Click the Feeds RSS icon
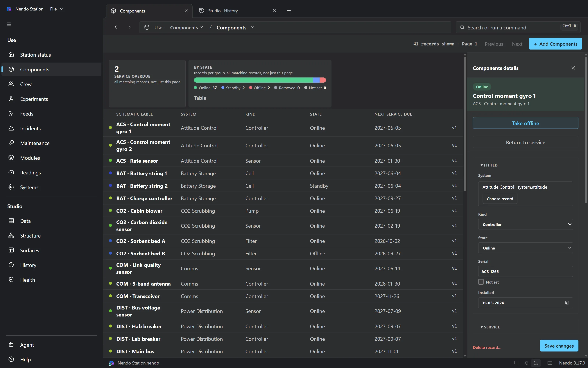The image size is (588, 368). 11,113
